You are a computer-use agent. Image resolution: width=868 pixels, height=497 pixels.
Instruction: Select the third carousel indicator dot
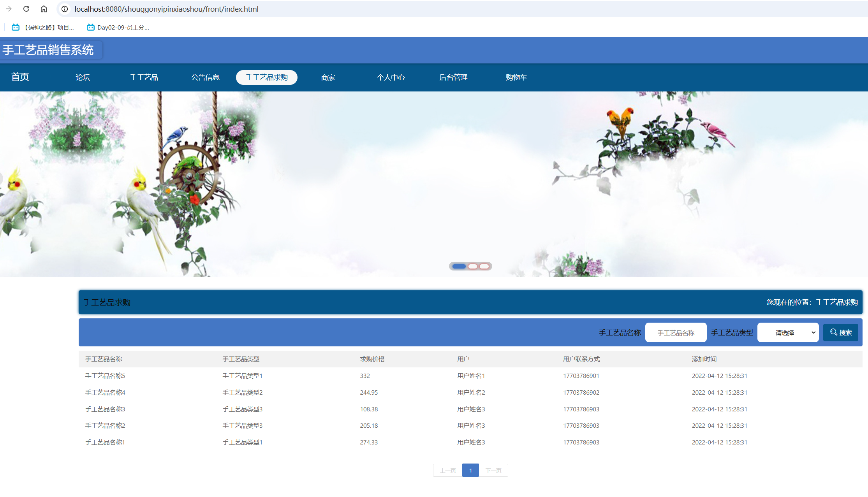tap(484, 266)
